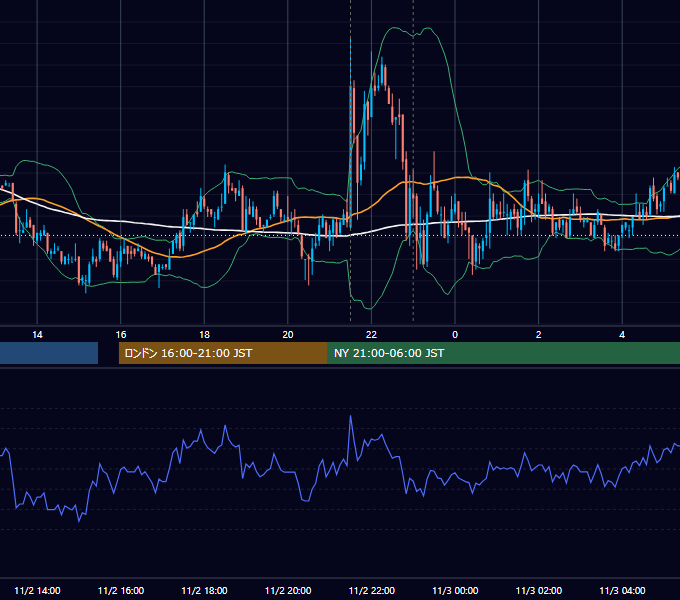Click the 11/2 18:00 date label
Screen dimensions: 680x600
click(204, 590)
